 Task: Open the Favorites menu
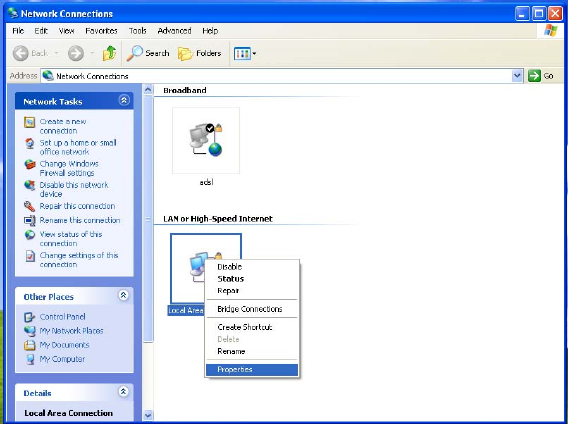[x=101, y=31]
